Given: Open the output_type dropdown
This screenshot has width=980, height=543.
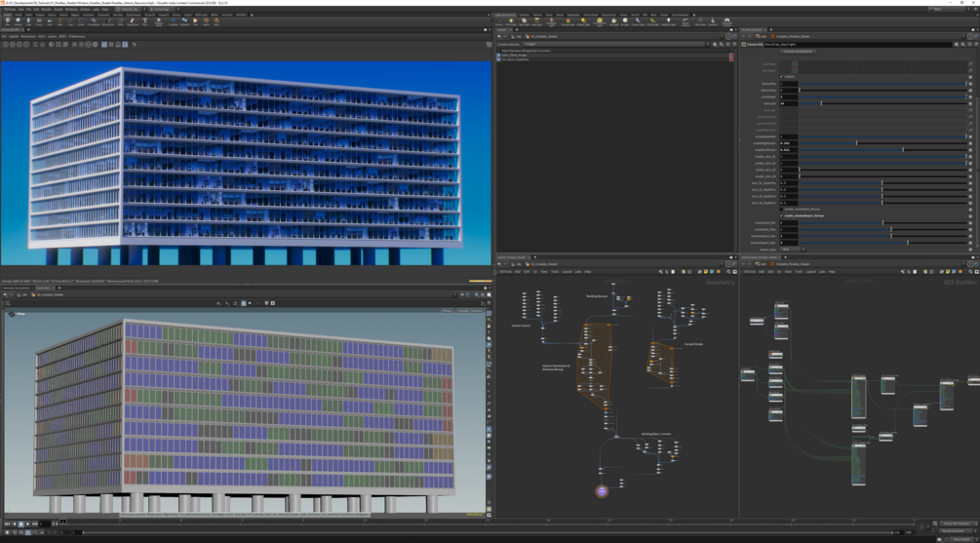Looking at the screenshot, I should click(792, 250).
